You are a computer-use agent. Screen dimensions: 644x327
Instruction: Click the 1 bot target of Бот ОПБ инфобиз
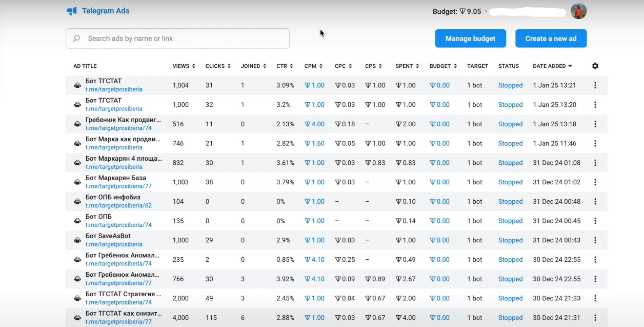[474, 202]
